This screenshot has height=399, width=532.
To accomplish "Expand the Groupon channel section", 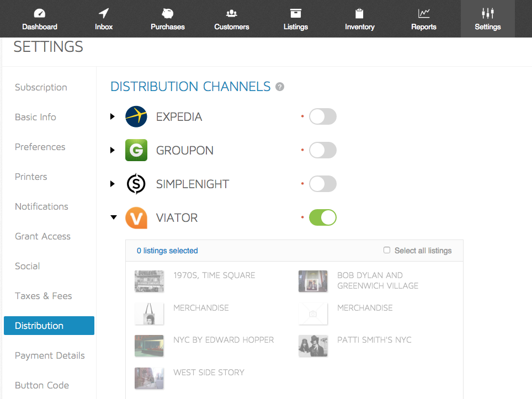I will tap(113, 150).
